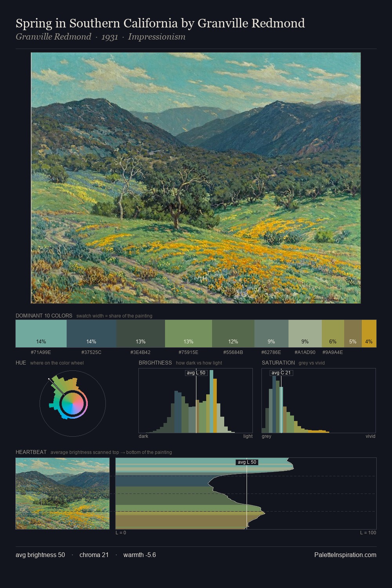Click the 14% teal swatch above #71A99E
The image size is (392, 588).
tap(41, 334)
